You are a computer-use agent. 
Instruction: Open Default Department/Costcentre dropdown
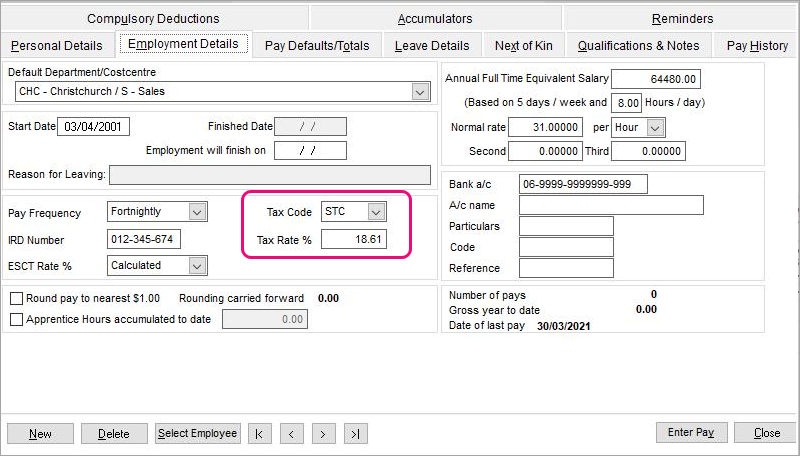click(x=420, y=92)
